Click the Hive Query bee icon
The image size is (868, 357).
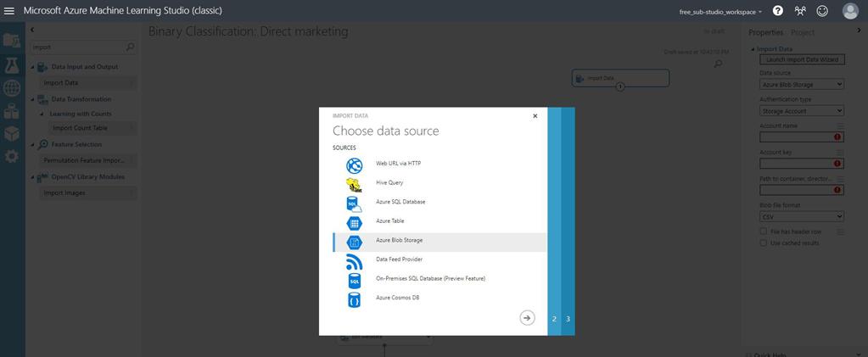355,184
